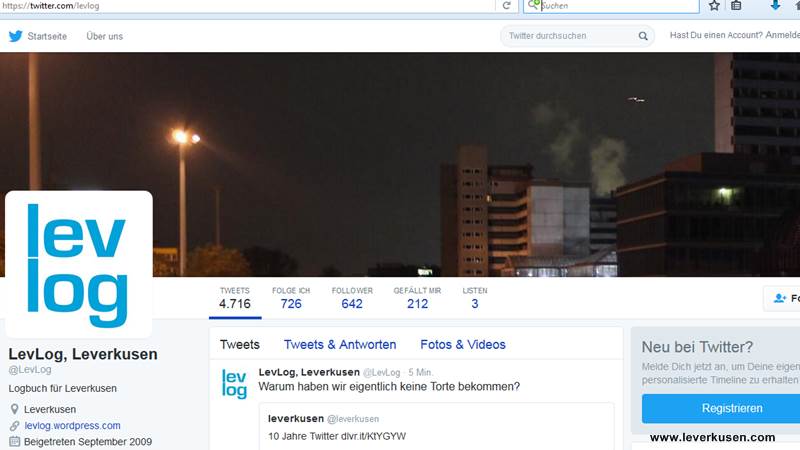Show Tweets count 4.716
The width and height of the screenshot is (800, 450).
pos(235,298)
